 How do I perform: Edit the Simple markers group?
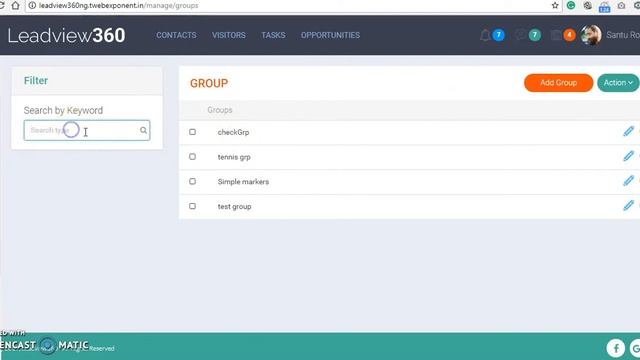[x=628, y=180]
